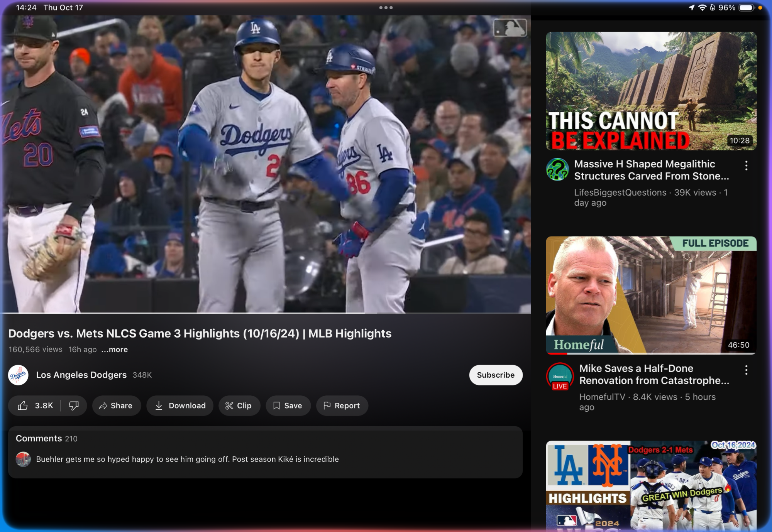Screen dimensions: 772x532
Task: Share the Dodgers highlights video
Action: point(116,405)
